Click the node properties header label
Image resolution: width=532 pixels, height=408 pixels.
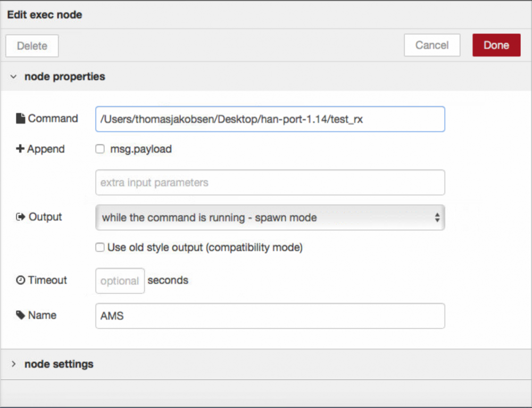point(64,77)
